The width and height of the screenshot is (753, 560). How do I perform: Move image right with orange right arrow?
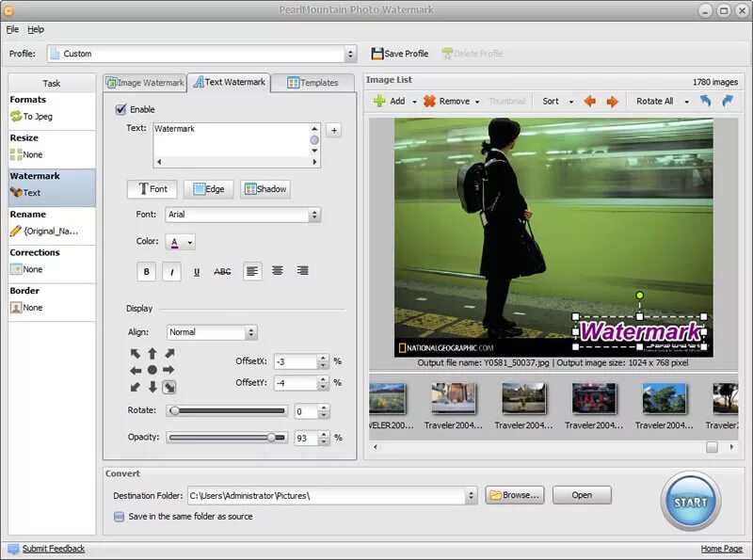pyautogui.click(x=613, y=102)
